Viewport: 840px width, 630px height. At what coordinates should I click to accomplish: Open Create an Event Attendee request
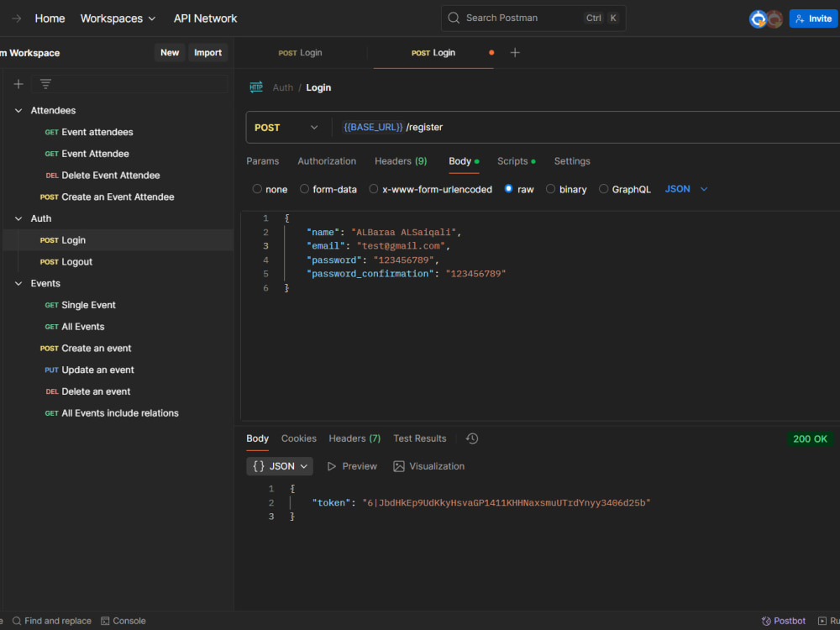click(x=108, y=197)
